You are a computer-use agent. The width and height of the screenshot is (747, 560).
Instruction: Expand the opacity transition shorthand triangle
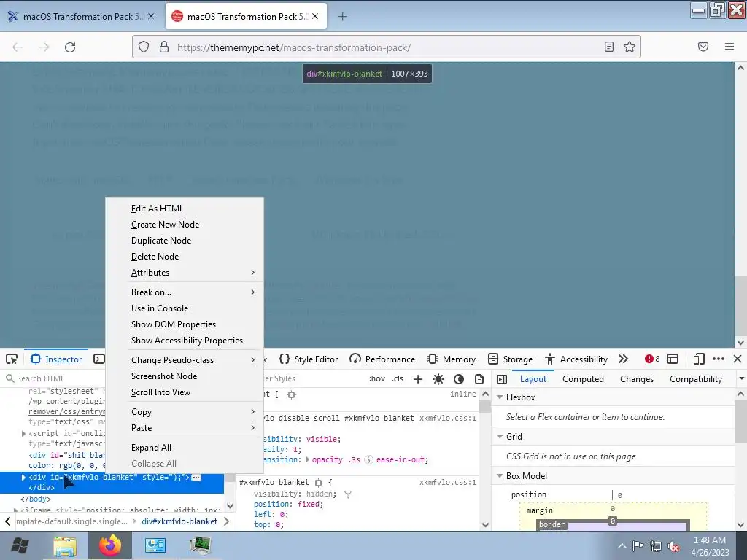pos(307,459)
